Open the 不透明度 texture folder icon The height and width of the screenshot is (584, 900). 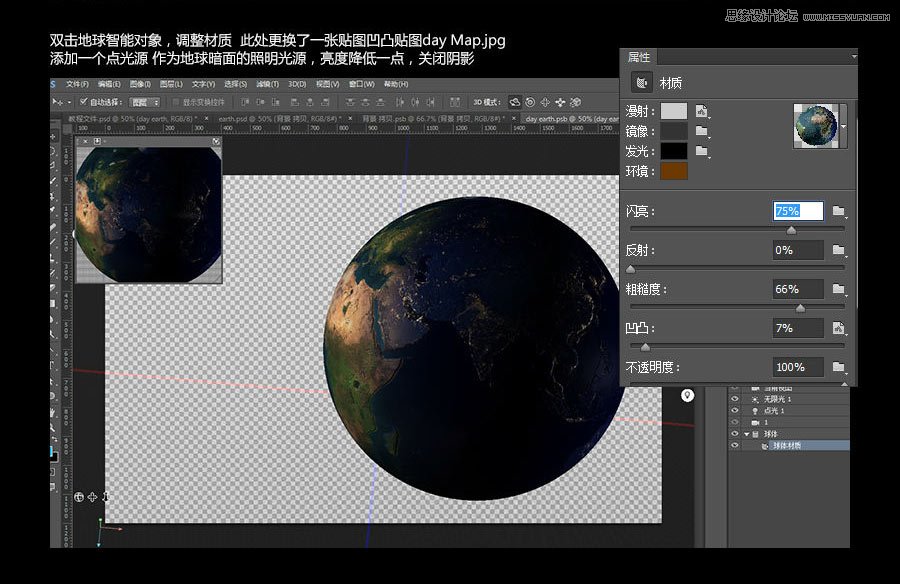[x=839, y=366]
